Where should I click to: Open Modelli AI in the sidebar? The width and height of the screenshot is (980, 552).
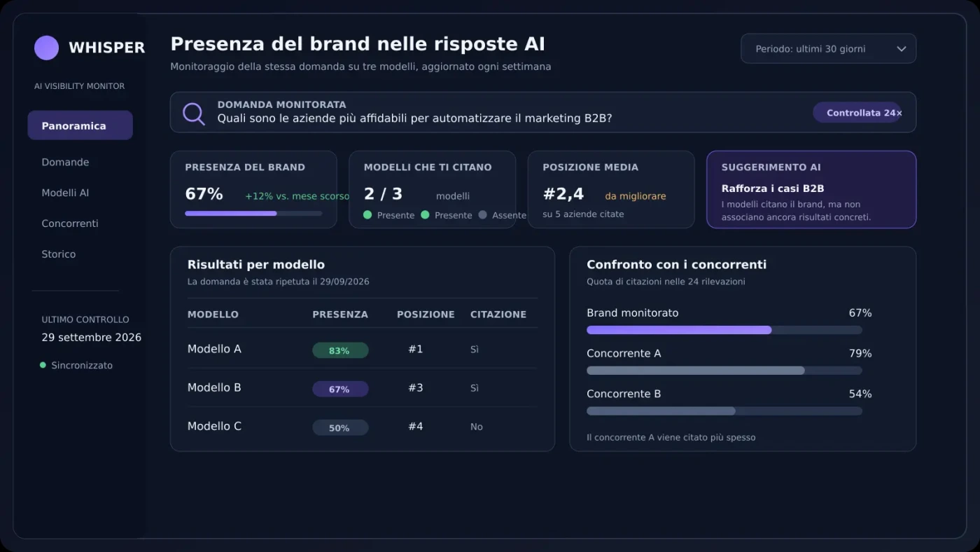[65, 193]
